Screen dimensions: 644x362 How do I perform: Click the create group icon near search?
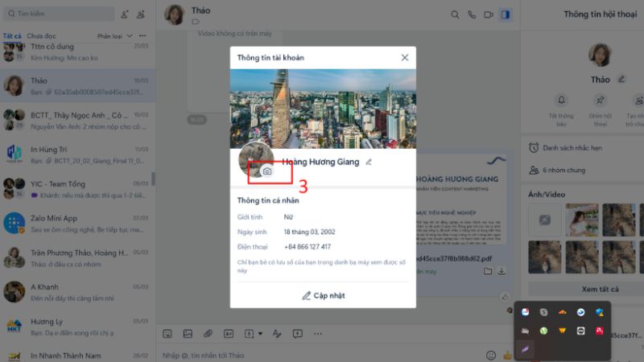click(x=140, y=14)
